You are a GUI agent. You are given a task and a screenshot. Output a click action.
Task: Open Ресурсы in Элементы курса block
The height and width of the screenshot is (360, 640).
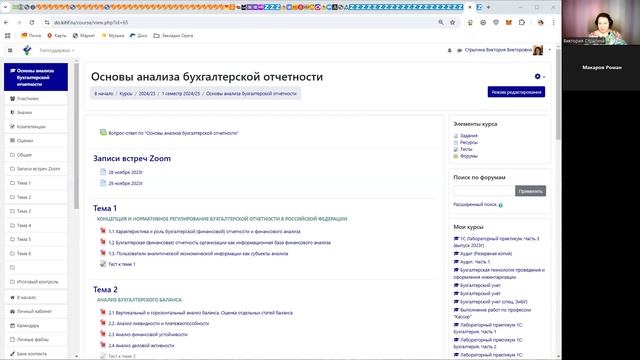[x=469, y=142]
